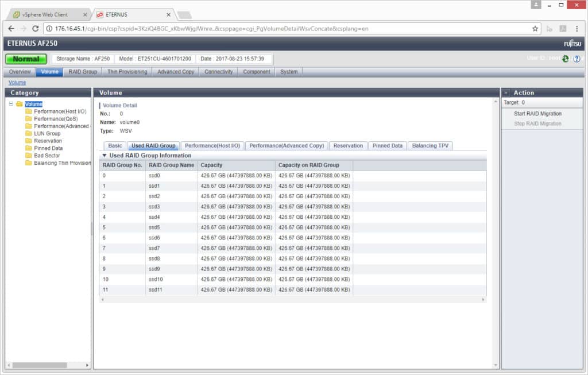This screenshot has height=375, width=588.
Task: Sort by Capacity column header
Action: tap(236, 165)
